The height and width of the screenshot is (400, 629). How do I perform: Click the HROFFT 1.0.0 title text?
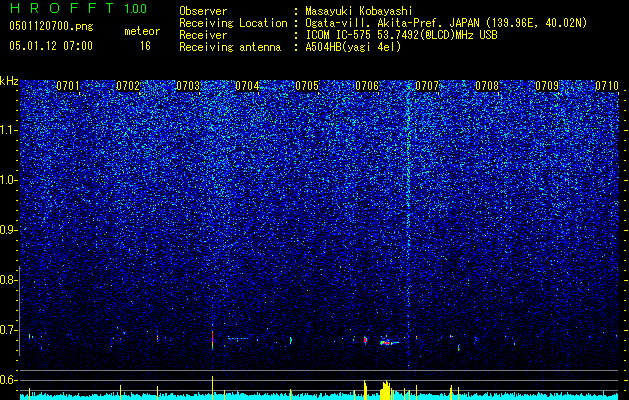79,8
